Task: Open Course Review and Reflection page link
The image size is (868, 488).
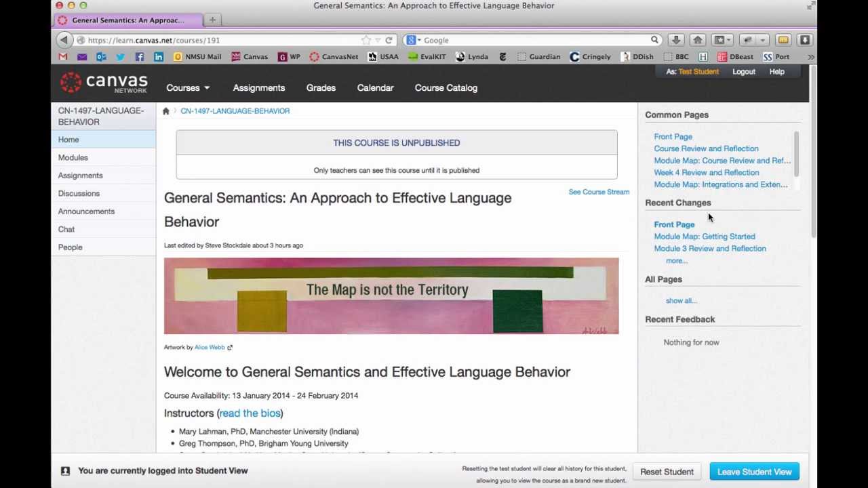Action: [x=706, y=148]
